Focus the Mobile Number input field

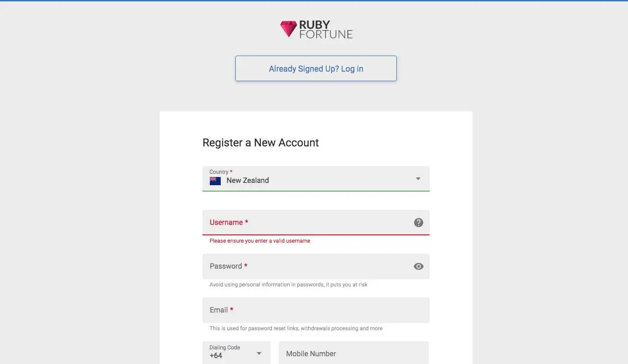coord(353,354)
